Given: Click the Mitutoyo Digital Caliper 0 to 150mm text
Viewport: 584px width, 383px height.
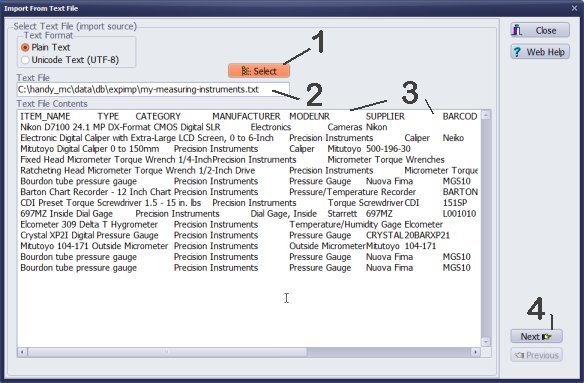Looking at the screenshot, I should 90,149.
